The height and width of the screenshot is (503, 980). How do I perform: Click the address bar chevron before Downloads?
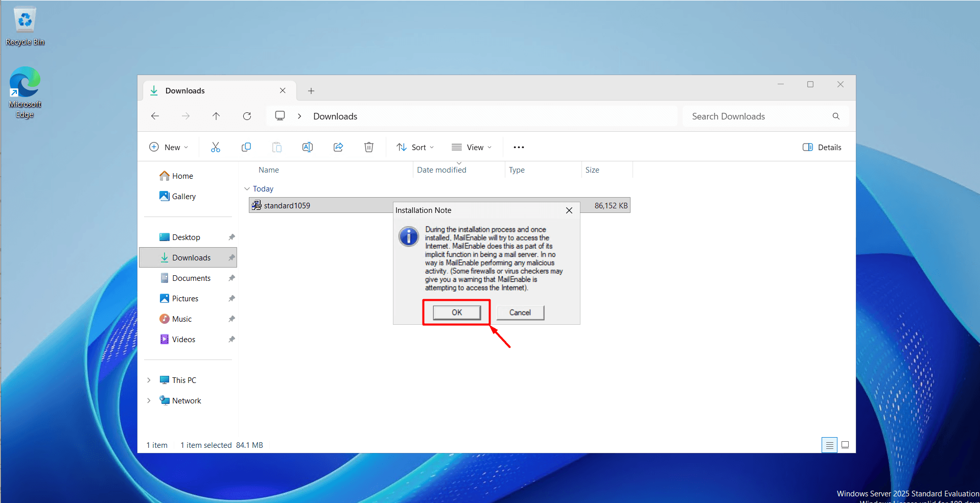click(300, 116)
